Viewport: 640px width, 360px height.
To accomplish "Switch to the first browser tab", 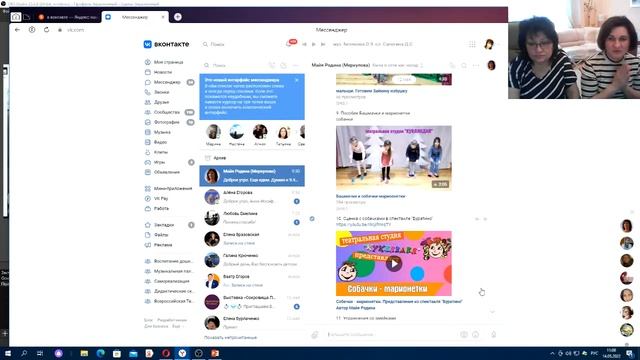I will (x=68, y=17).
